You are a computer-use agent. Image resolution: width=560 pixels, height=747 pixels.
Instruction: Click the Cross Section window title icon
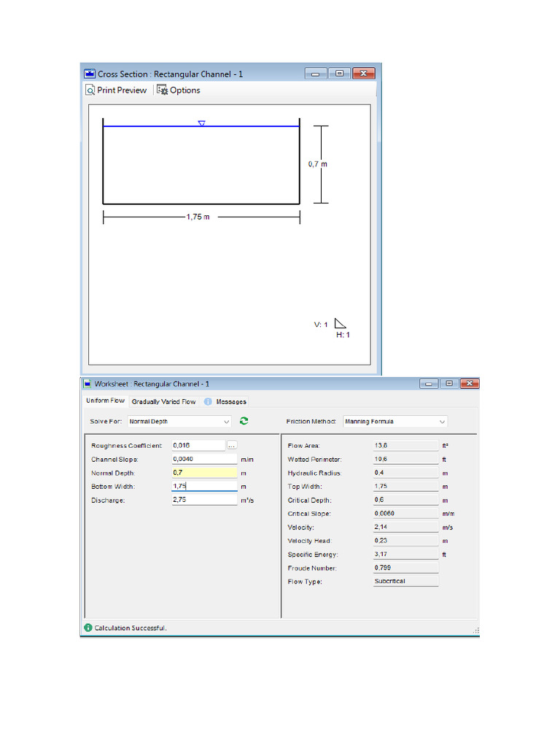click(x=90, y=74)
